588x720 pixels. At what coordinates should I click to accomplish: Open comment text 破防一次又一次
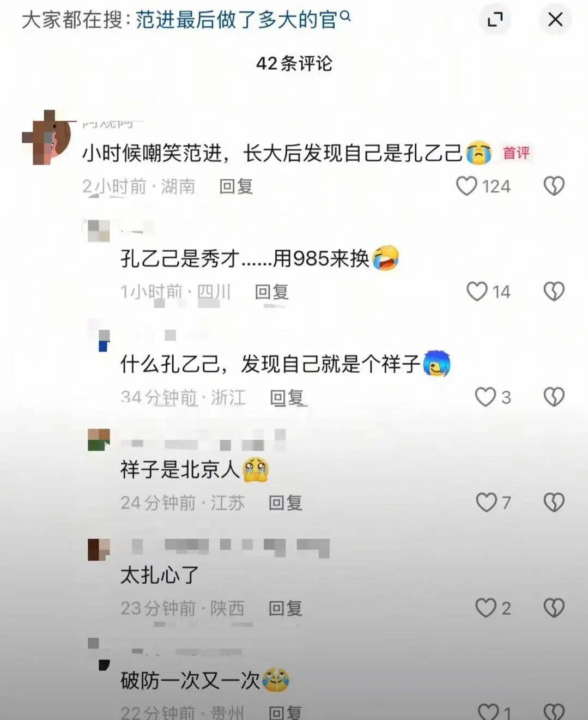click(190, 680)
